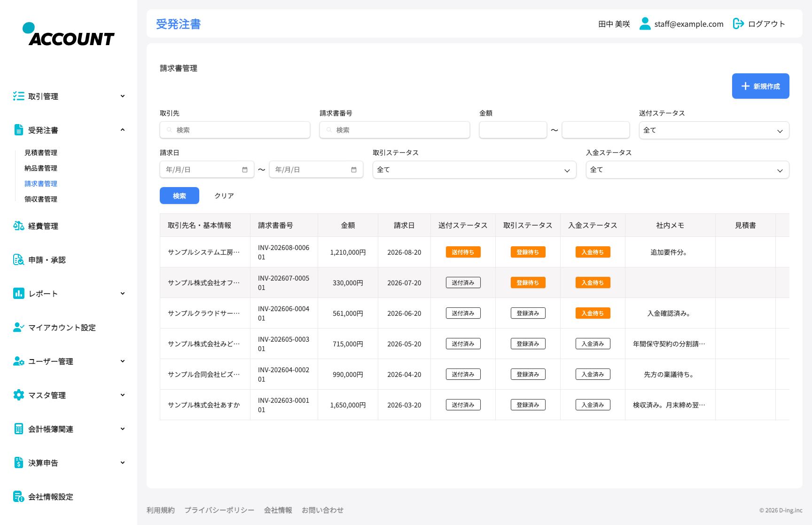Open the calendar picker for the start 請求日 field
This screenshot has width=812, height=525.
[245, 170]
